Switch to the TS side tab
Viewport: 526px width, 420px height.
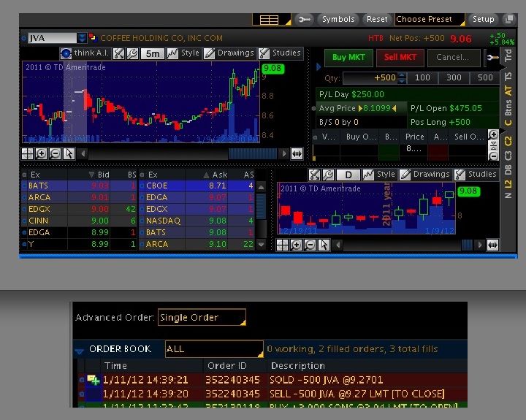508,76
